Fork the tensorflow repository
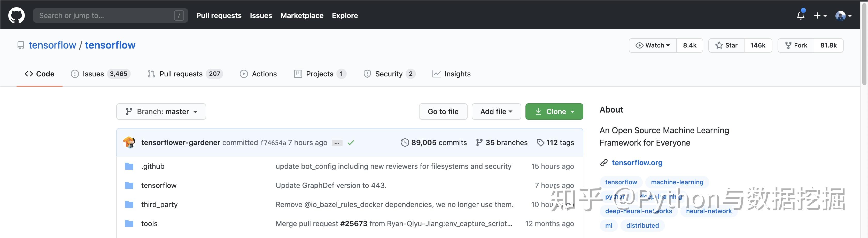868x238 pixels. coord(796,45)
